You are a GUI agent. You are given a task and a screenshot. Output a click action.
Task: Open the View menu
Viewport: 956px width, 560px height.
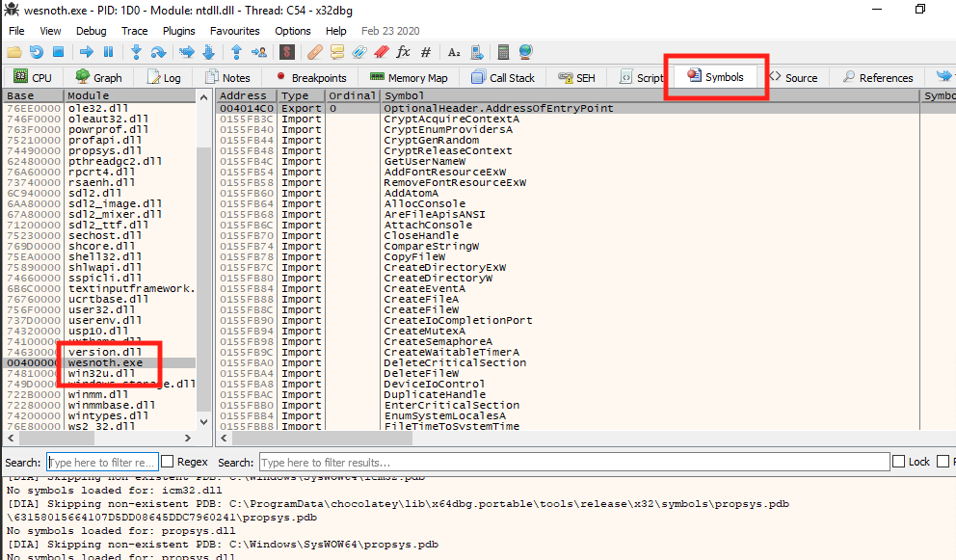pos(50,31)
